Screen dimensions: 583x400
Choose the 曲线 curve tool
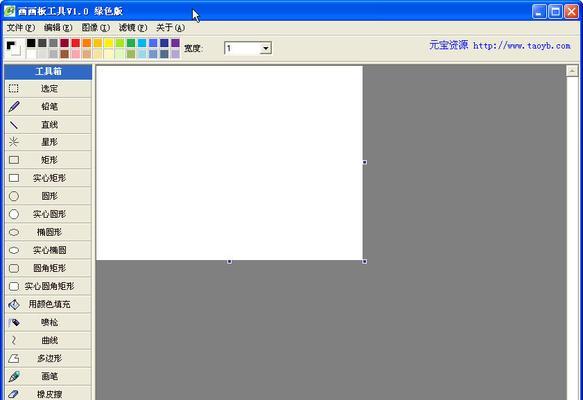coord(48,341)
